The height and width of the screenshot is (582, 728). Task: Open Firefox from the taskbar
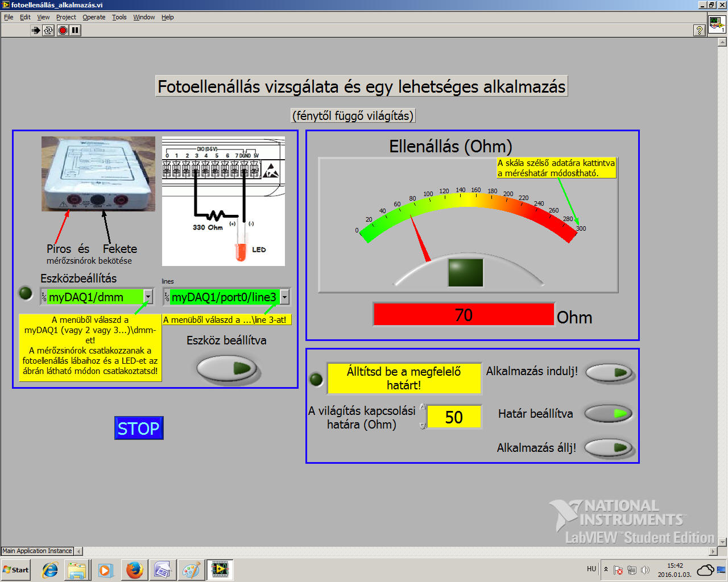point(135,569)
